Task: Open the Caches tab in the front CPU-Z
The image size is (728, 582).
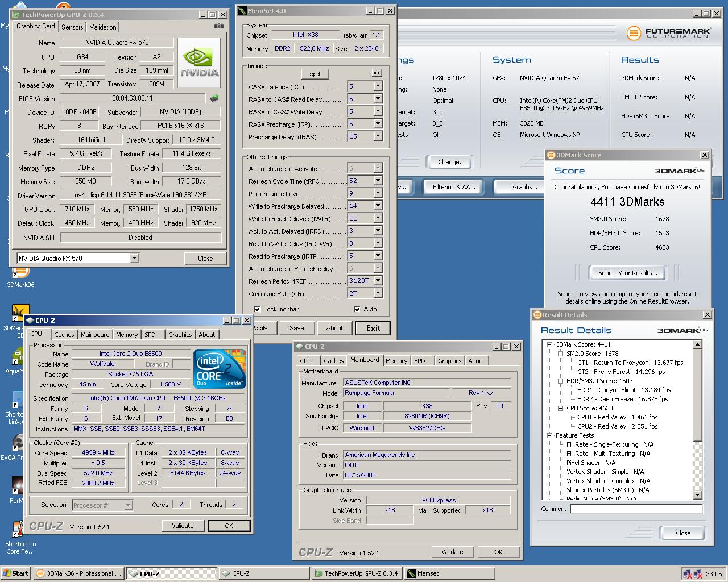Action: (x=64, y=335)
